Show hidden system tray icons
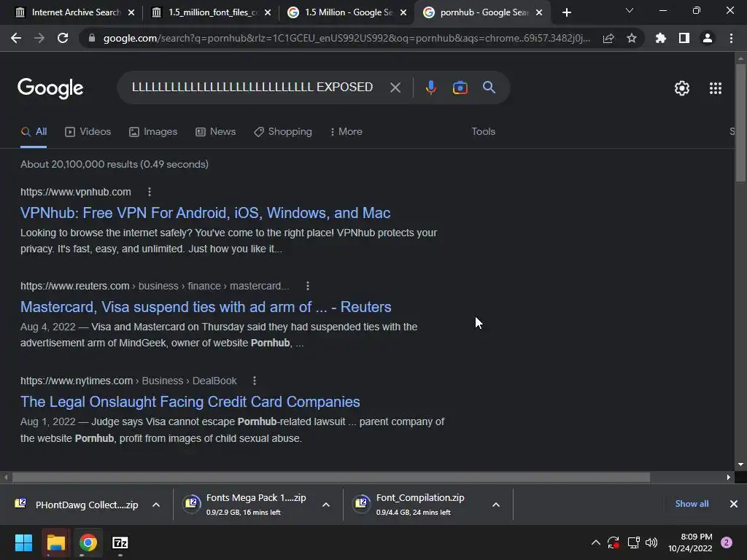 [595, 542]
